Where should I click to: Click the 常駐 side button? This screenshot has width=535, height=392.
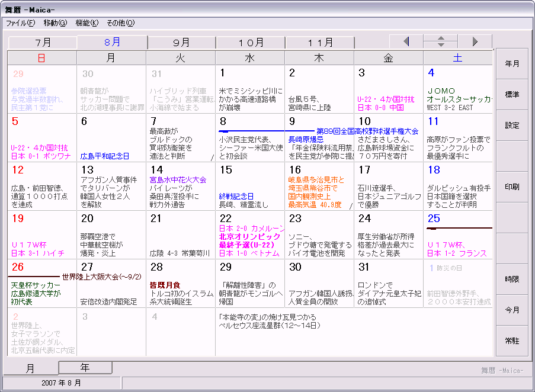tap(512, 341)
